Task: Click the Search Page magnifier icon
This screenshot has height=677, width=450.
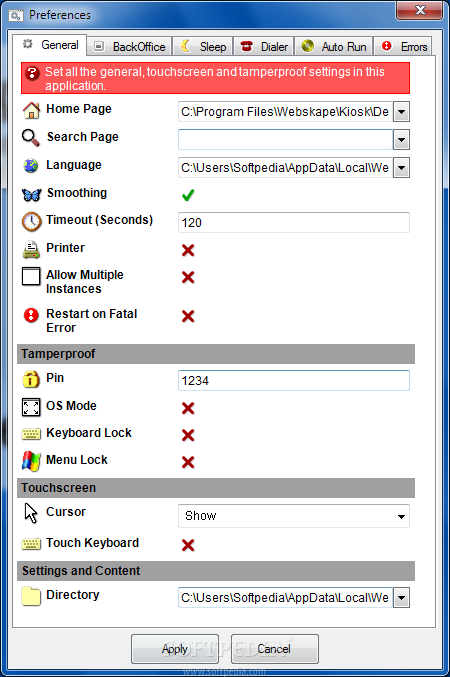Action: (x=31, y=138)
